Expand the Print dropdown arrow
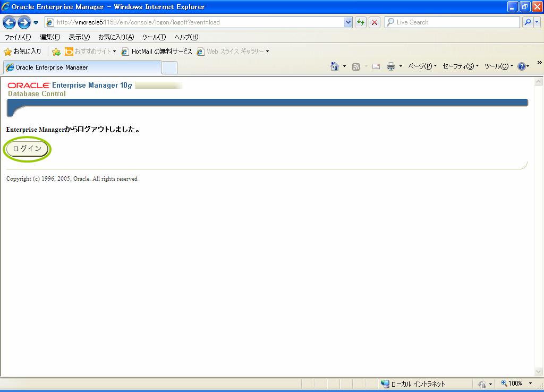Image resolution: width=544 pixels, height=392 pixels. click(x=401, y=66)
